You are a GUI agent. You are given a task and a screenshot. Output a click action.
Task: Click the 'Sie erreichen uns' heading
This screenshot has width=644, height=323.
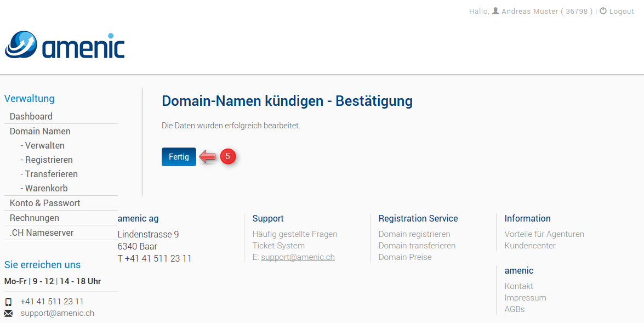pyautogui.click(x=42, y=265)
